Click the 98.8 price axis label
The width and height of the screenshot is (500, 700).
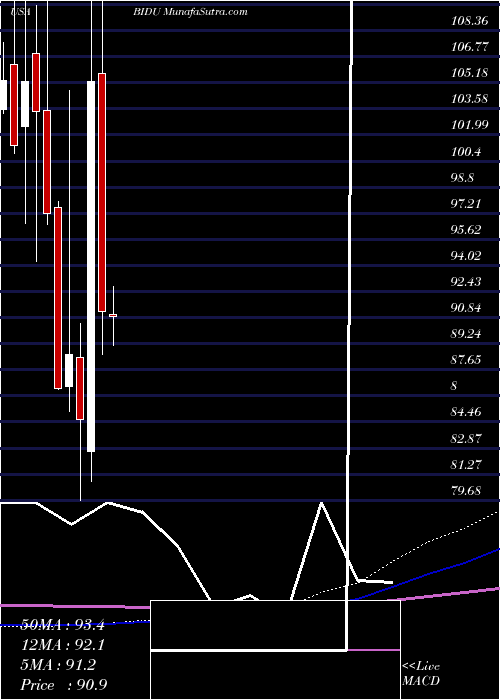(x=463, y=178)
